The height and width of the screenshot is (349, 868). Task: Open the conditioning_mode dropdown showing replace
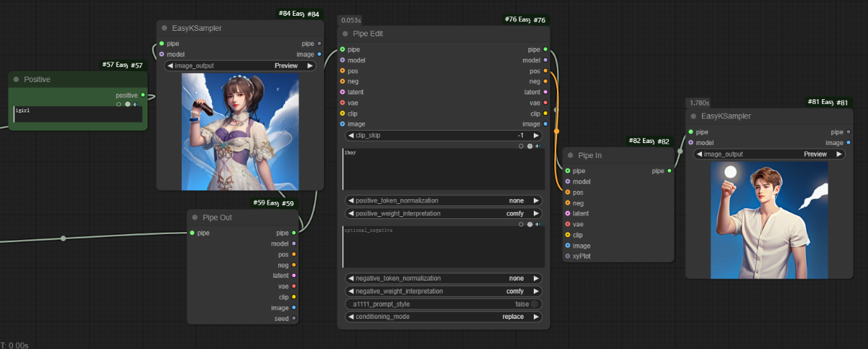coord(444,317)
